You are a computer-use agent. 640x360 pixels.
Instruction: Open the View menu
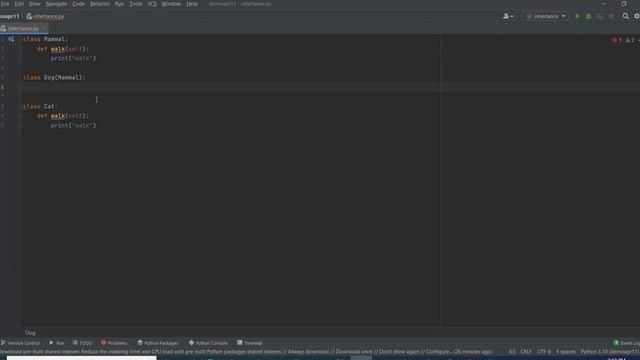click(x=34, y=4)
